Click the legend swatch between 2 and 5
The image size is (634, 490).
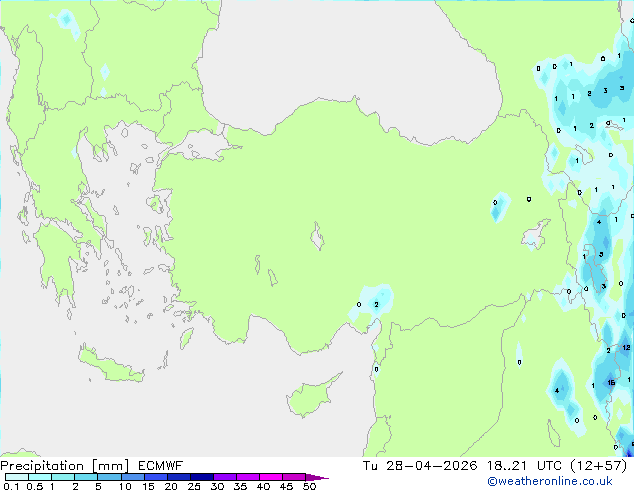click(x=86, y=477)
